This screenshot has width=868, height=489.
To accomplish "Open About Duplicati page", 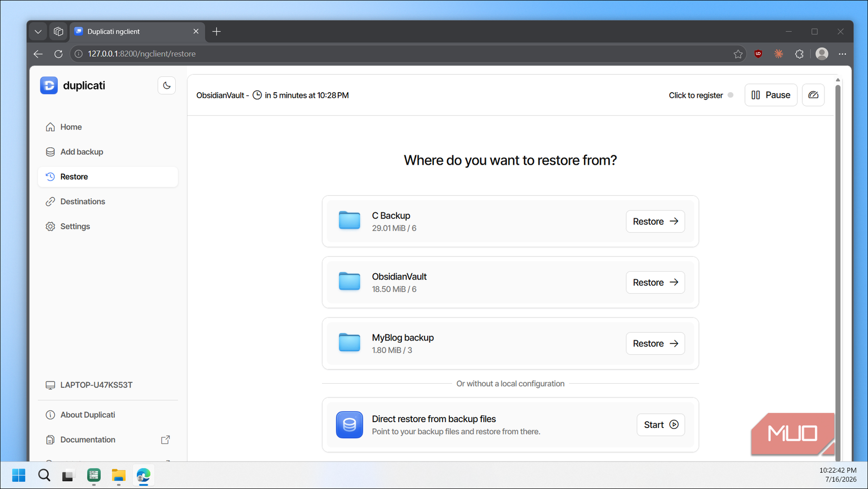I will point(108,415).
